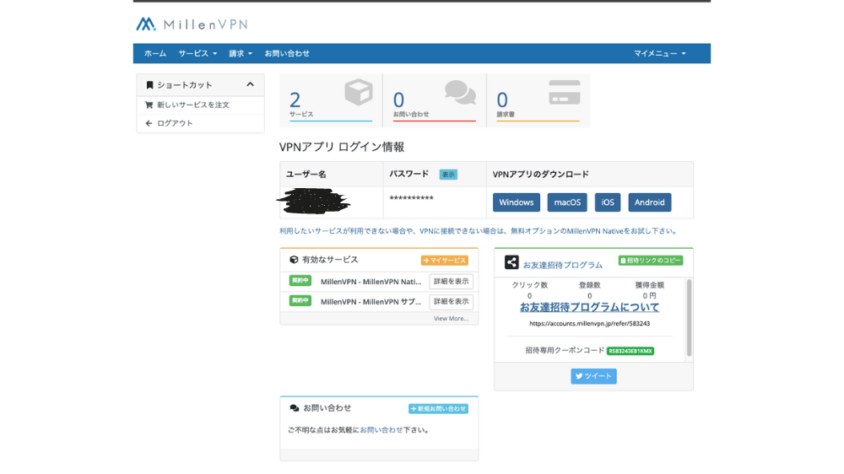This screenshot has height=474, width=844.
Task: Click the share icon in referral panel
Action: [511, 263]
